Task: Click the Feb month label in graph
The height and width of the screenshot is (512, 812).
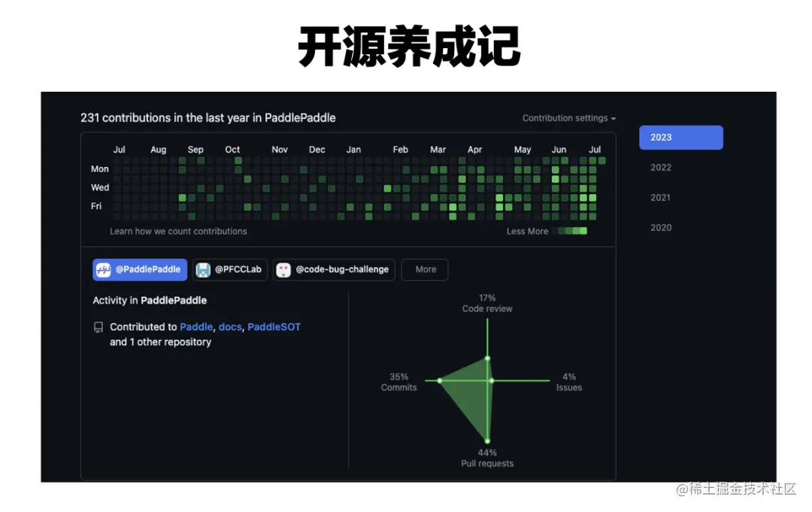Action: [400, 149]
